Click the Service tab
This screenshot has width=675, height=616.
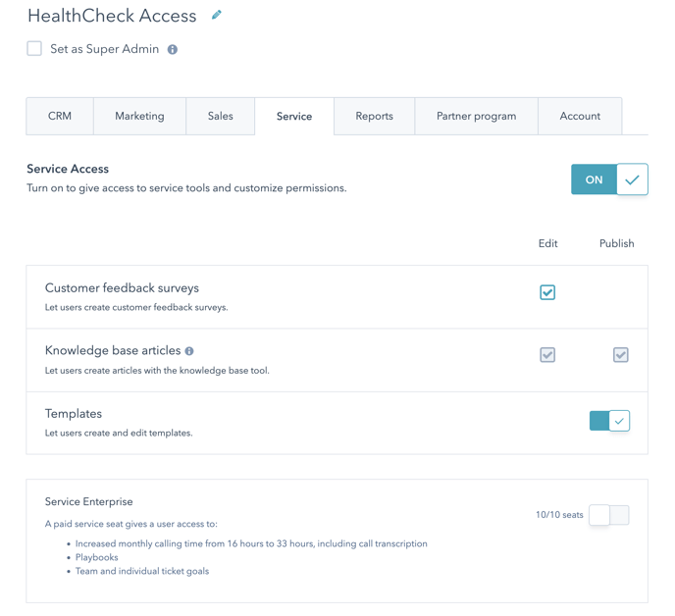294,116
